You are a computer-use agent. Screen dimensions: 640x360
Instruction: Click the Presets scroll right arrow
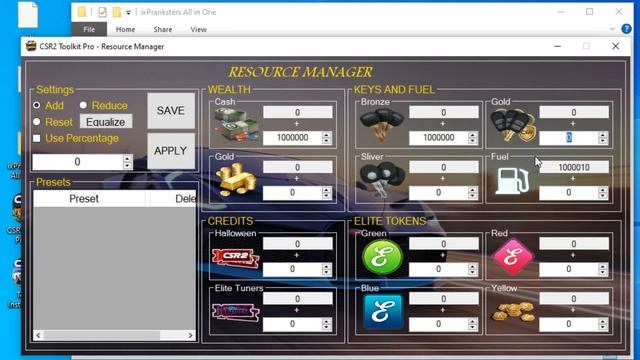point(190,336)
